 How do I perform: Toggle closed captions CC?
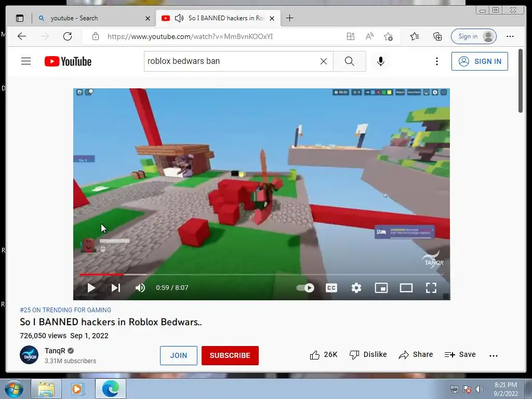tap(331, 288)
